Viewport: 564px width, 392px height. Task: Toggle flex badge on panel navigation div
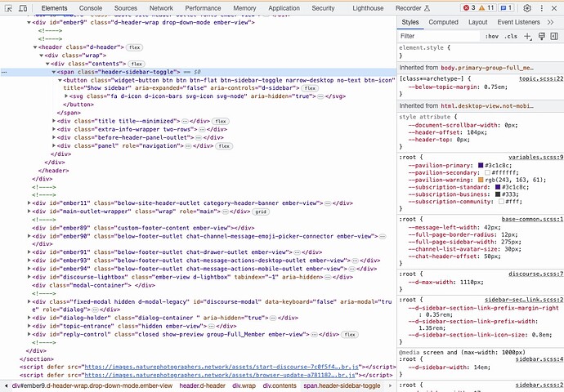click(x=224, y=146)
